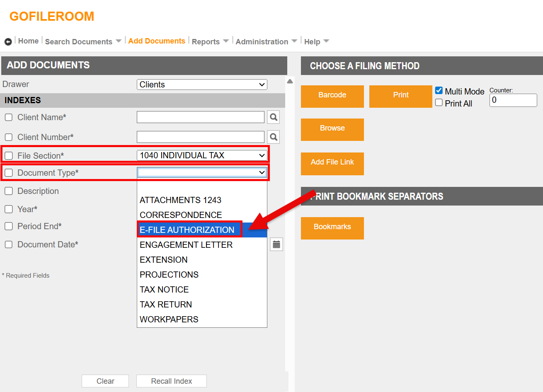
Task: Choose TAX RETURN document type option
Action: point(166,305)
